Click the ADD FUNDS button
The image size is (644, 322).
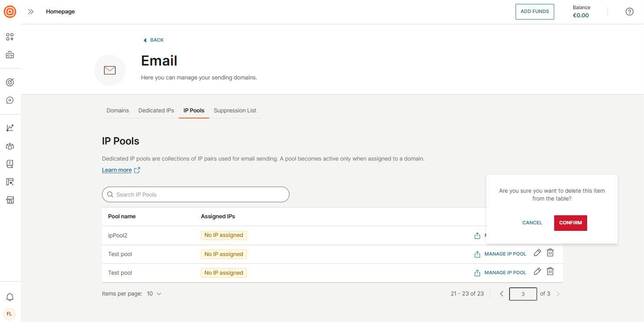coord(534,12)
